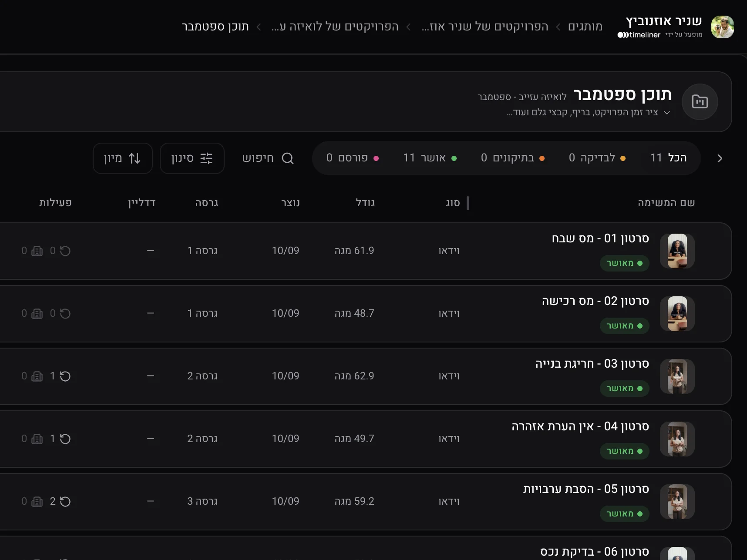The height and width of the screenshot is (560, 747).
Task: Click the timeliner logo in the header
Action: [x=639, y=35]
